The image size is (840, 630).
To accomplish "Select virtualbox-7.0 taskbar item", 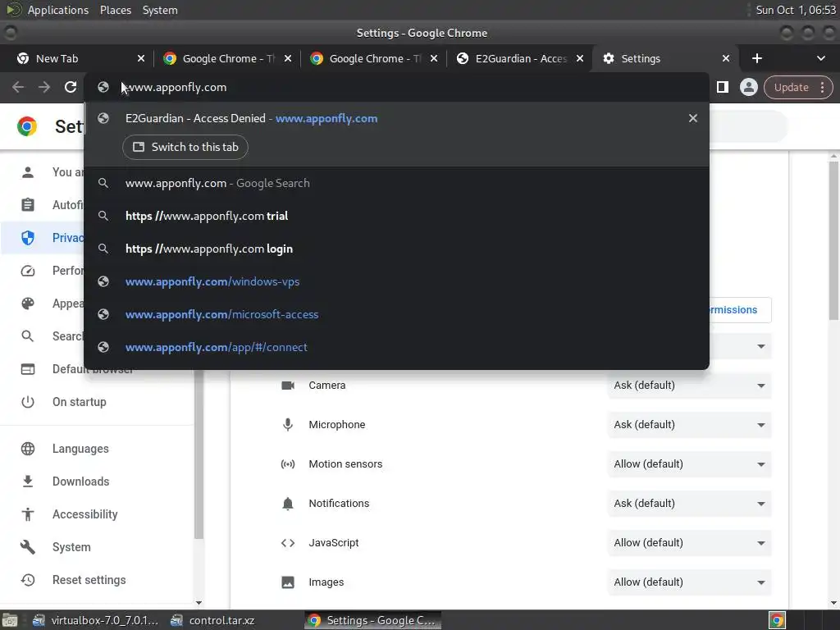I will click(x=95, y=620).
